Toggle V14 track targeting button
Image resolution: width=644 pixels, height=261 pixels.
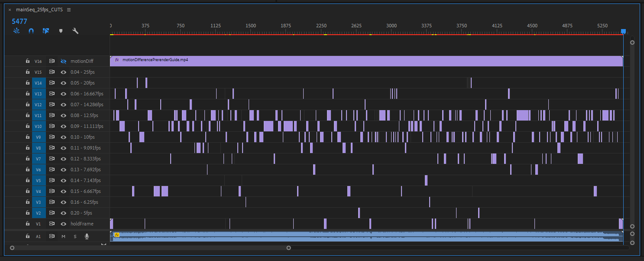pos(38,83)
